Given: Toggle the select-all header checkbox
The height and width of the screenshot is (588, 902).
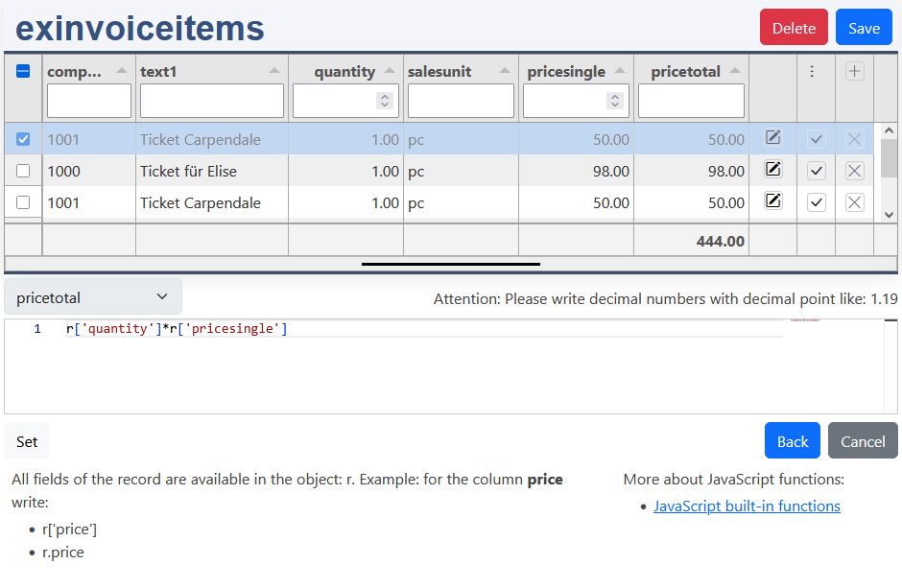Looking at the screenshot, I should [x=23, y=71].
